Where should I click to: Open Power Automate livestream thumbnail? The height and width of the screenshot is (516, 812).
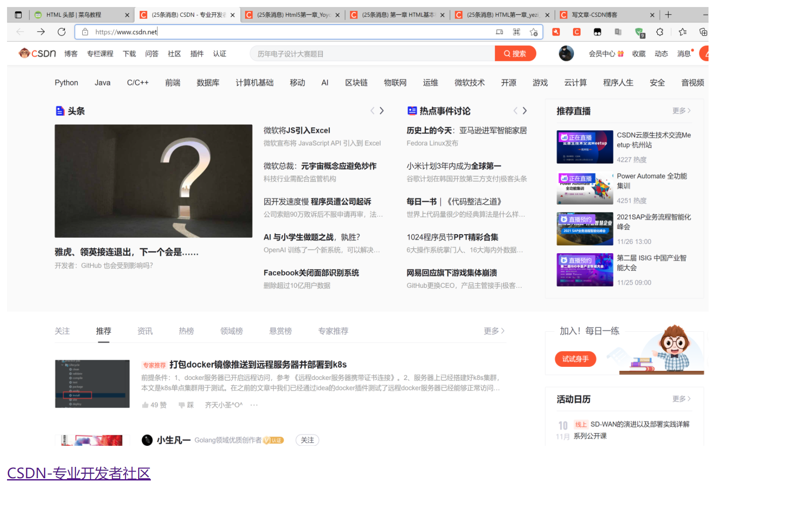585,188
